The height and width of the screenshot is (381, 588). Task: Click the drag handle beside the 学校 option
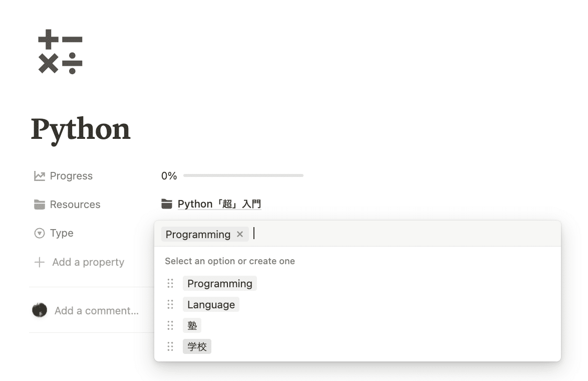click(170, 346)
